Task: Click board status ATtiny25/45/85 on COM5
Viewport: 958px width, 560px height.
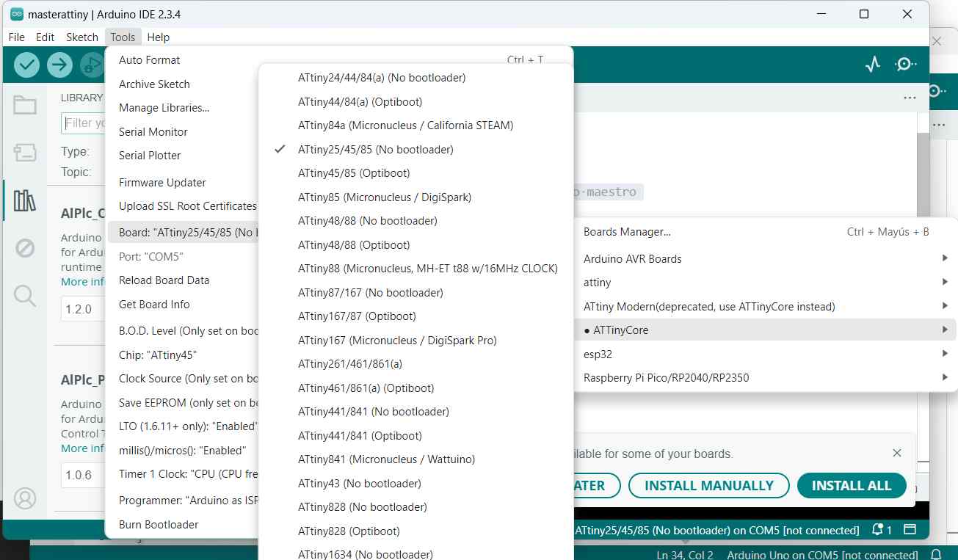Action: click(716, 530)
